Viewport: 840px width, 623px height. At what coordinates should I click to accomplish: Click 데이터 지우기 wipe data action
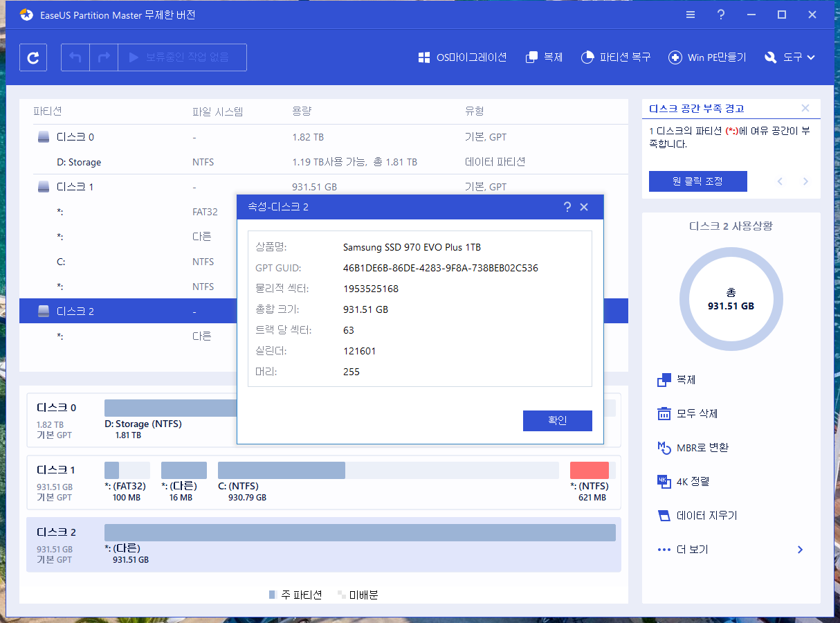tap(697, 516)
